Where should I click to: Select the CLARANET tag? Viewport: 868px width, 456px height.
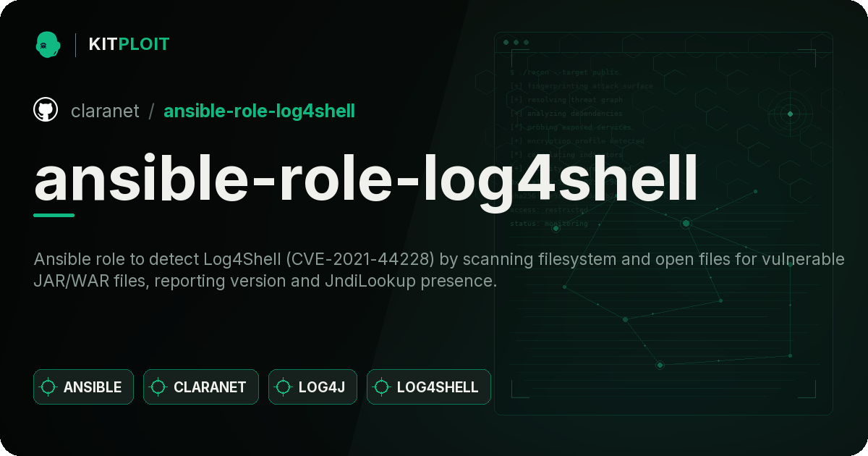(x=201, y=387)
